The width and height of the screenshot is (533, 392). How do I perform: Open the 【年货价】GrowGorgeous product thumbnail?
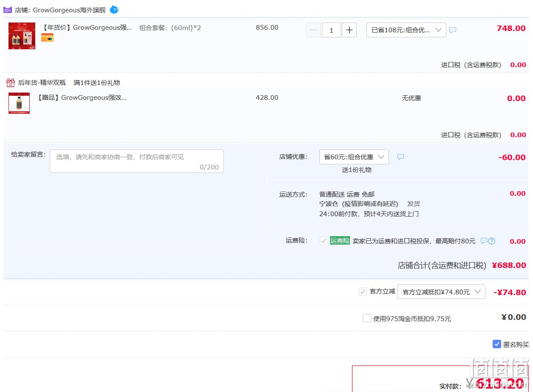click(22, 36)
